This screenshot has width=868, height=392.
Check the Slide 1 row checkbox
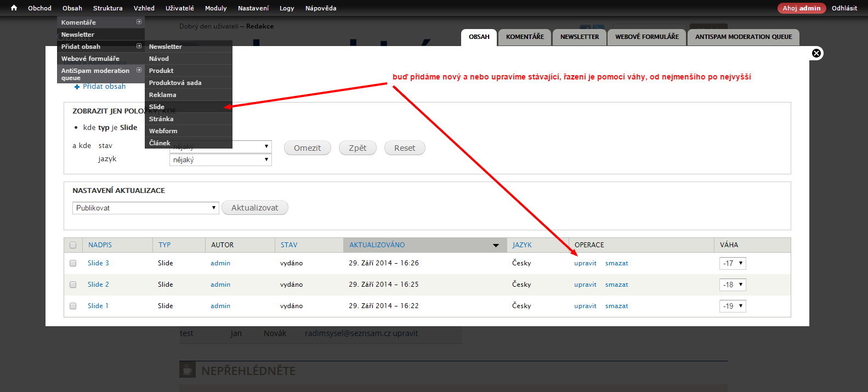click(x=73, y=306)
